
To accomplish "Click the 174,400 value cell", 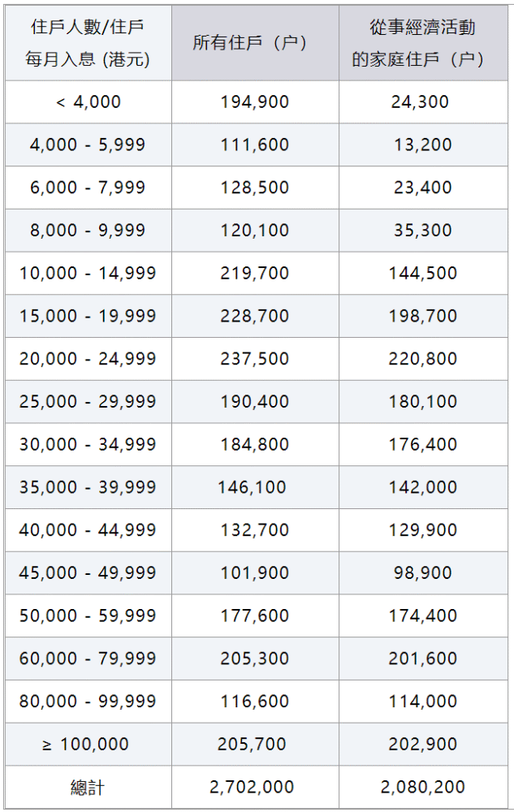I will (423, 616).
